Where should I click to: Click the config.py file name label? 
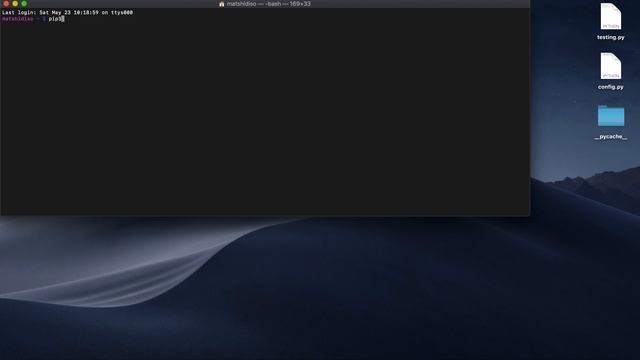(611, 87)
